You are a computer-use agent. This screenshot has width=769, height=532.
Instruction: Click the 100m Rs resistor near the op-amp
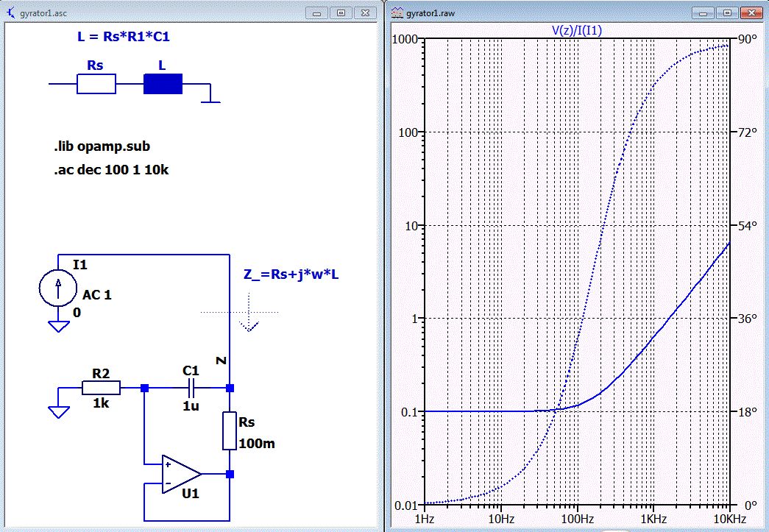click(x=230, y=432)
